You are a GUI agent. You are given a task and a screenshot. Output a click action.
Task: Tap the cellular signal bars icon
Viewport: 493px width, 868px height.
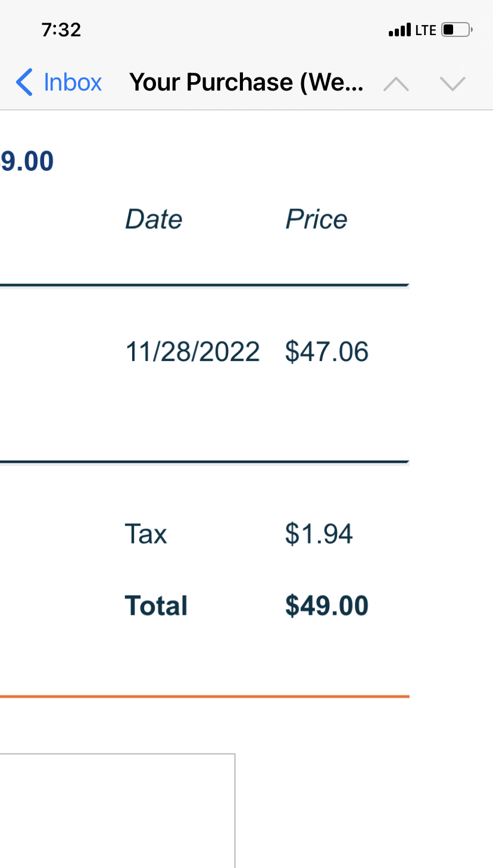[399, 30]
